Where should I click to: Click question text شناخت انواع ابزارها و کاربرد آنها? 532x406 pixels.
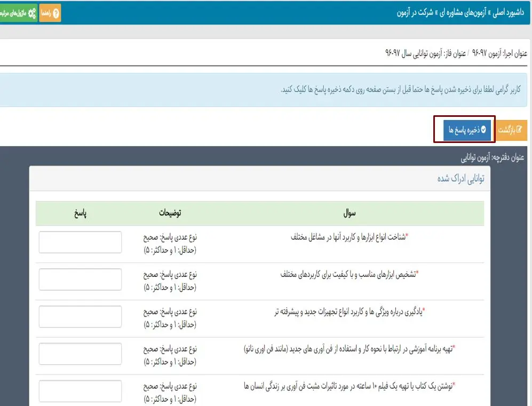coord(350,237)
